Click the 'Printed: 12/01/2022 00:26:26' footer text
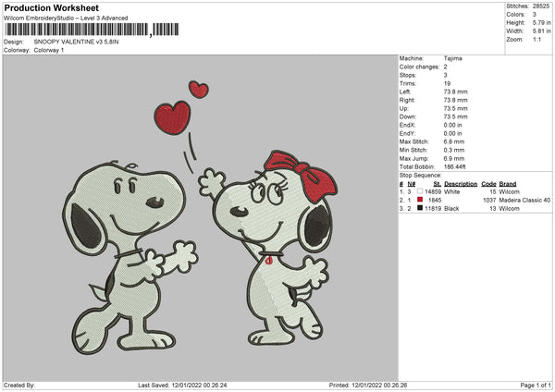Image resolution: width=555 pixels, height=392 pixels. coord(368,386)
